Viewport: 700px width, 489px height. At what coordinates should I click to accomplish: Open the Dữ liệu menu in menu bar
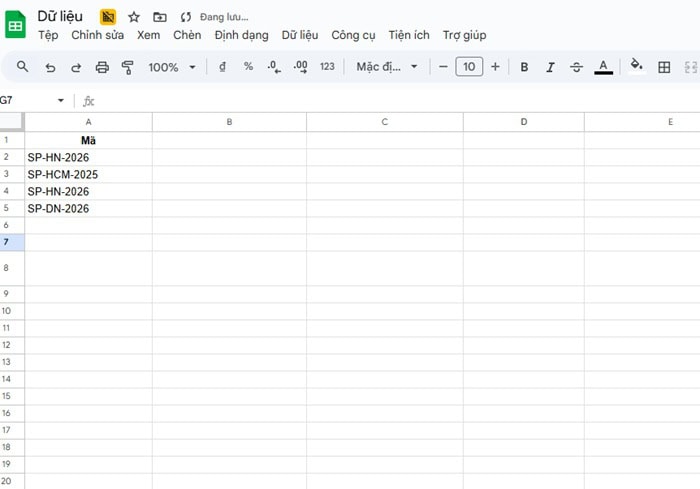tap(300, 35)
